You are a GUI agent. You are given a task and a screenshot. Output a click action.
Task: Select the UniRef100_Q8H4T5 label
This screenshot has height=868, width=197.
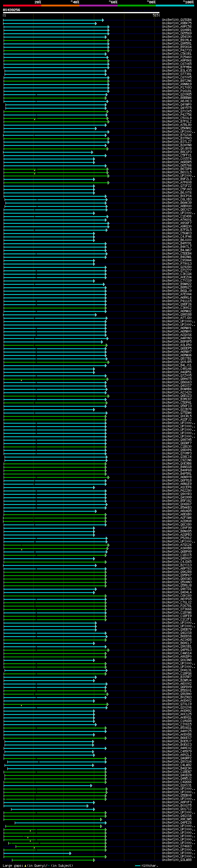(x=177, y=379)
